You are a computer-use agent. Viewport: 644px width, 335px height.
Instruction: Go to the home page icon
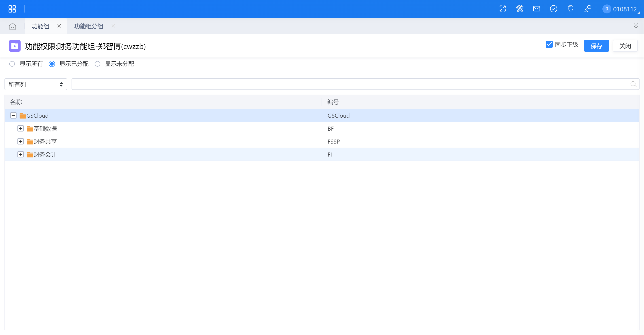pos(13,26)
